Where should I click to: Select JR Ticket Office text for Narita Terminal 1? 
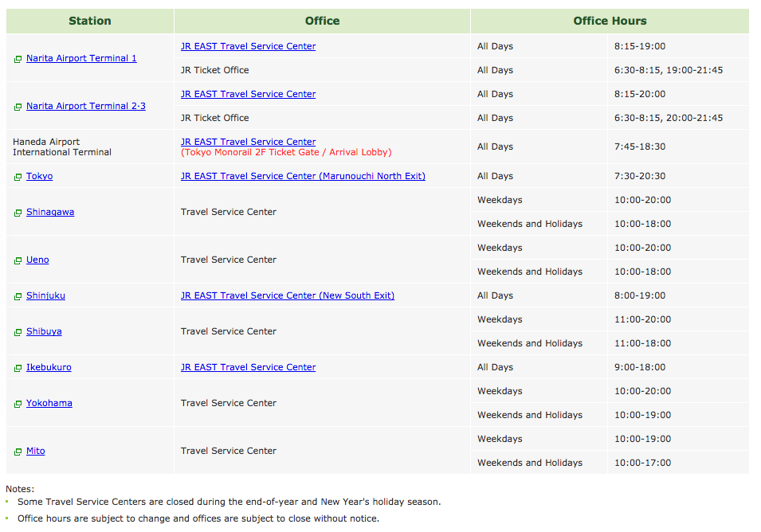[214, 70]
